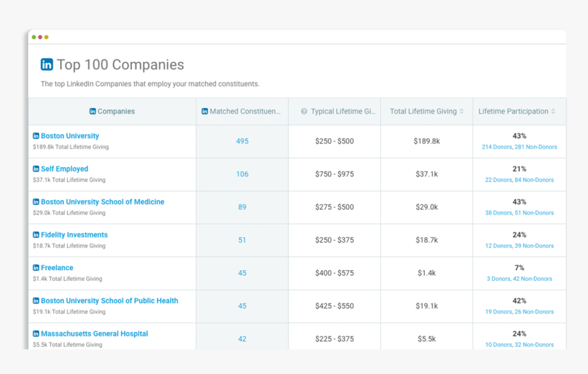The image size is (588, 374).
Task: Open 106 matched constituents for Self Employed
Action: coord(242,174)
